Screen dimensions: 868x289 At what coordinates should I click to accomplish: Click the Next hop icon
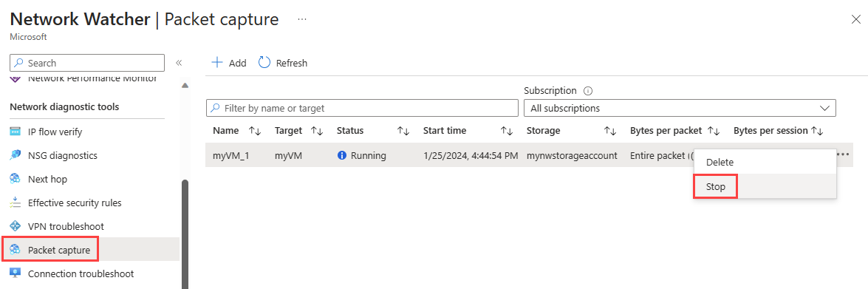pyautogui.click(x=16, y=179)
